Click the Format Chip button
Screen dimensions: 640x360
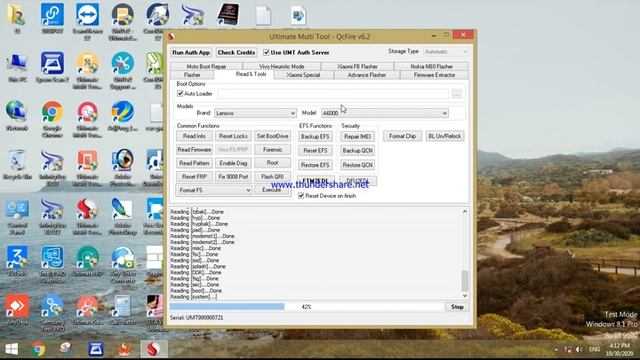(402, 136)
